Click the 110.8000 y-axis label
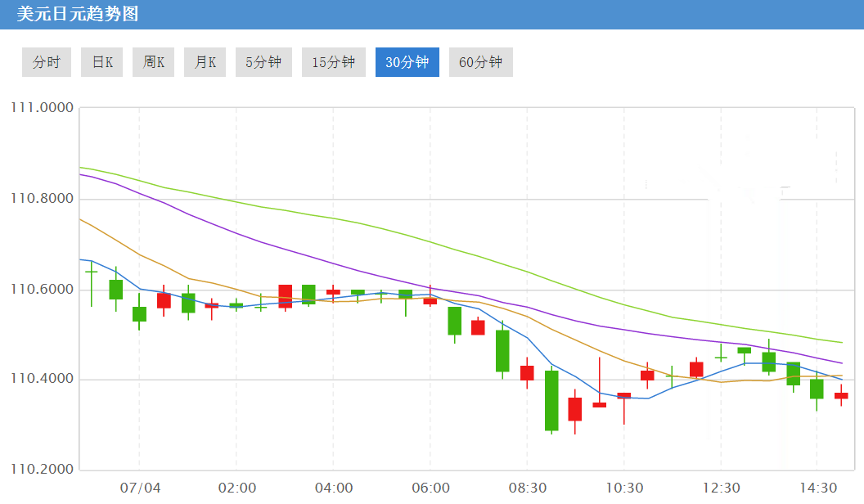864x504 pixels. [42, 198]
